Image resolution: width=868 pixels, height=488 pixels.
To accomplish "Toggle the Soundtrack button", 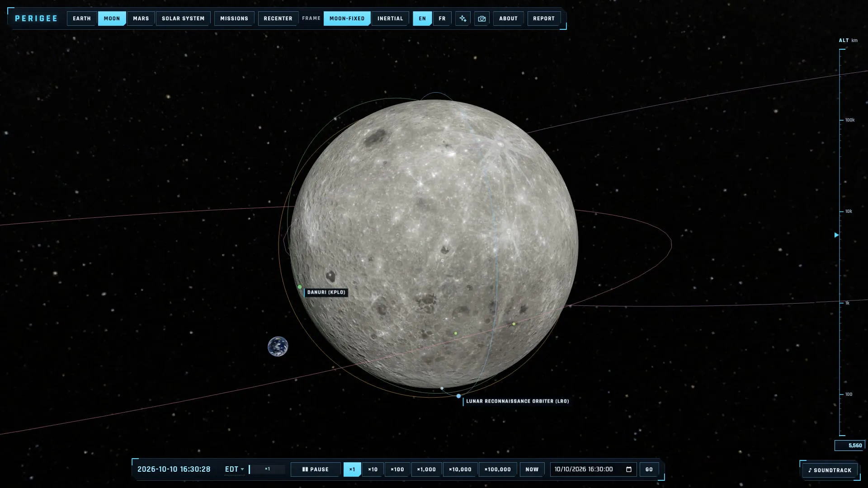I will 830,470.
